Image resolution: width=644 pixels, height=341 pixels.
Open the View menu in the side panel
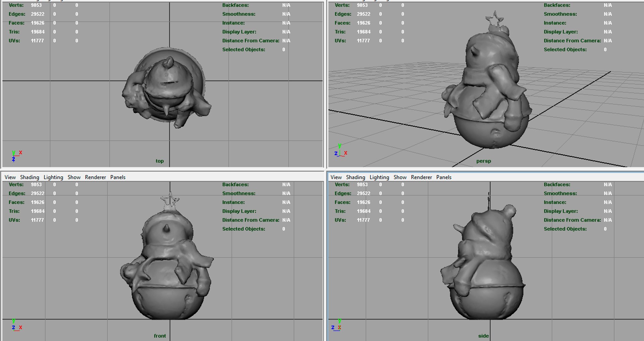(x=336, y=177)
